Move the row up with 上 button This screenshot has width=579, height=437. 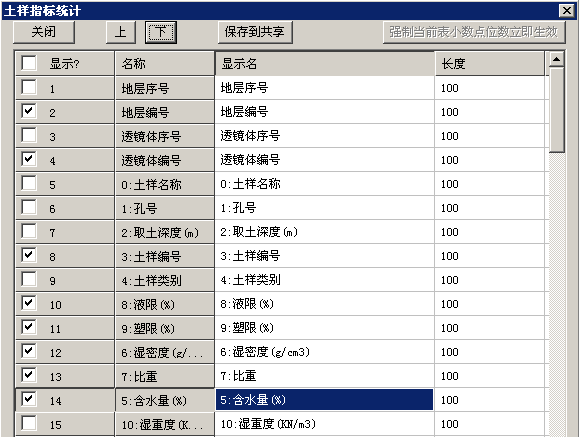tap(121, 32)
